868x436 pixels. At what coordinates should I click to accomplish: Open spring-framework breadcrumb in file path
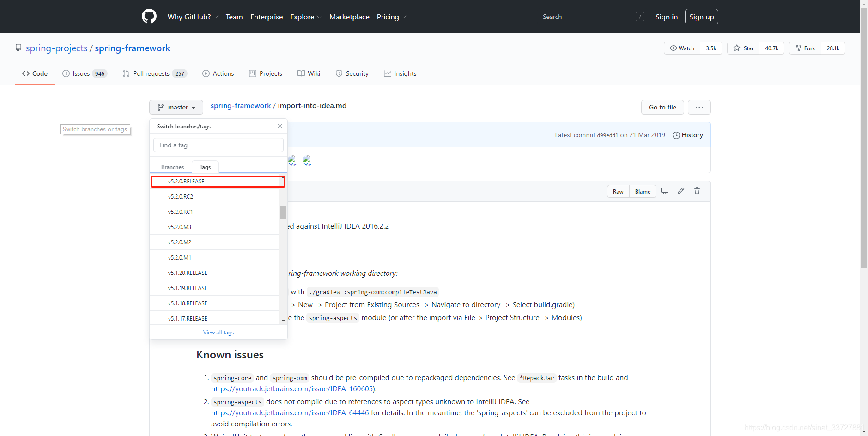[241, 106]
